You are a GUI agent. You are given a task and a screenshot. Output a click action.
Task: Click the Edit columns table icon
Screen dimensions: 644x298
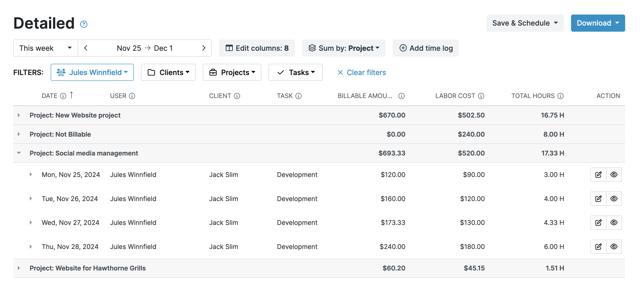click(229, 48)
